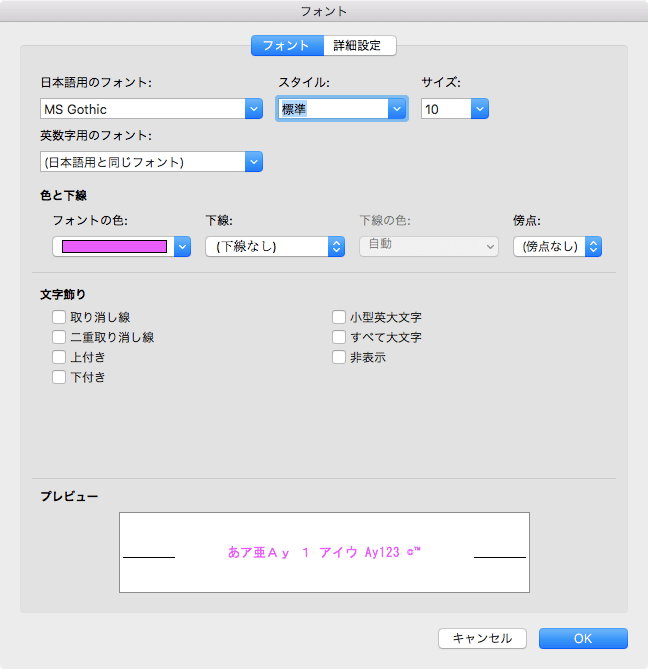Check the 非表示 checkbox
Viewport: 648px width, 669px height.
pos(339,358)
